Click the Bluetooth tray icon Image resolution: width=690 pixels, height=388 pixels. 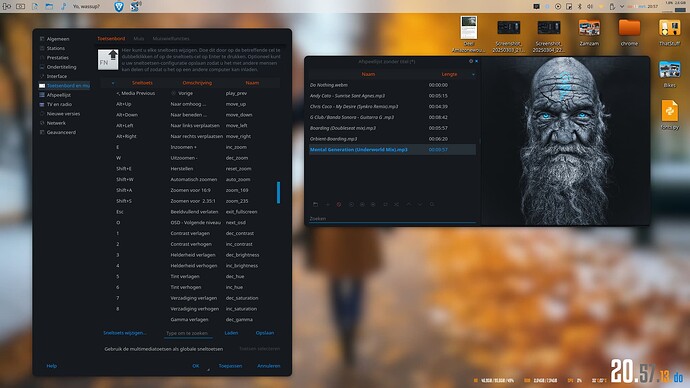(579, 6)
